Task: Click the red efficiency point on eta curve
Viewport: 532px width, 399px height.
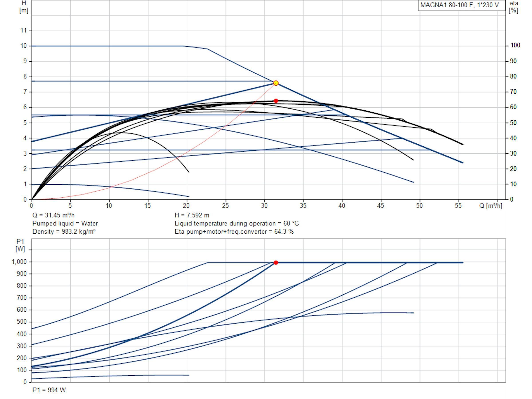Action: [x=276, y=101]
